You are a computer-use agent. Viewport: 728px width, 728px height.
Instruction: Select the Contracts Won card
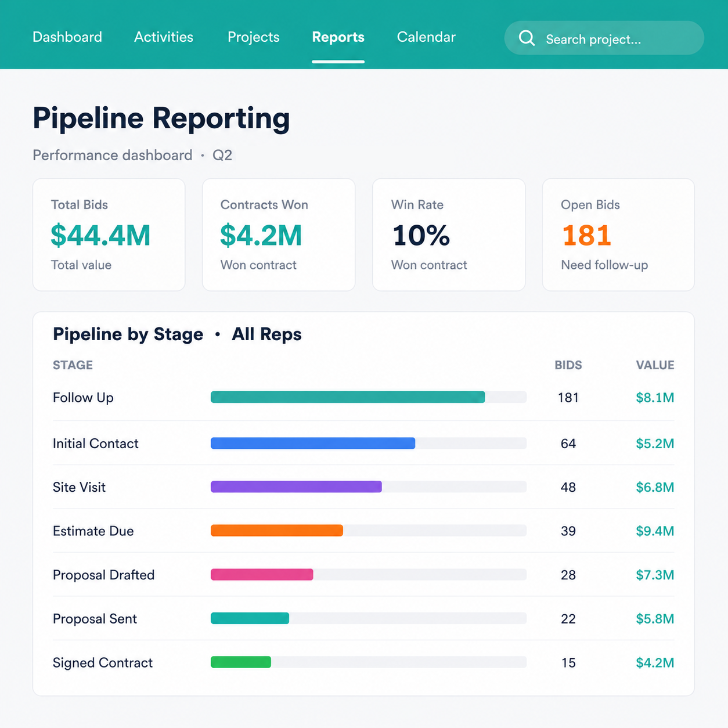279,235
